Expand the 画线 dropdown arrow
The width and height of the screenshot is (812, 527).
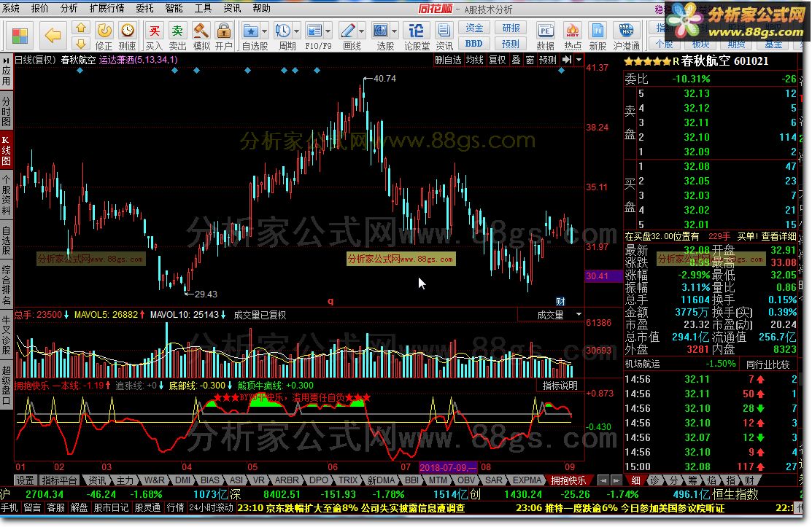point(361,31)
